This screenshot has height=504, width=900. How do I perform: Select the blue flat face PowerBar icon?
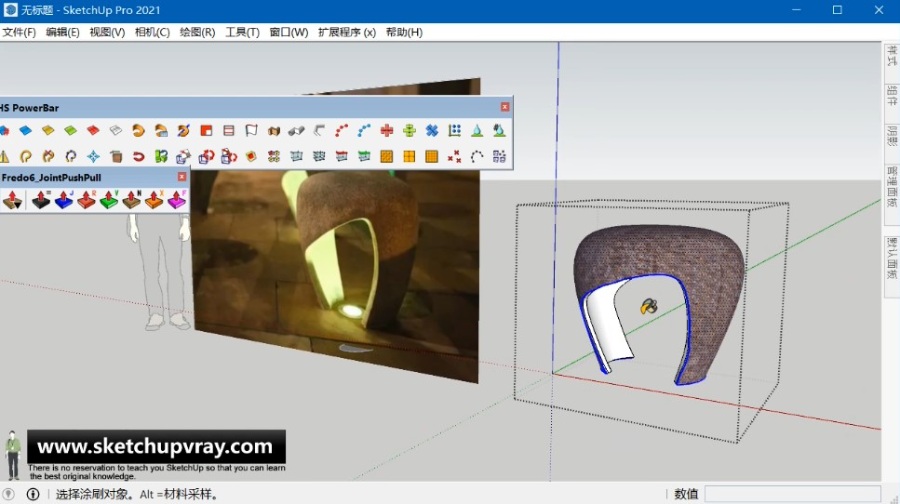(x=25, y=131)
